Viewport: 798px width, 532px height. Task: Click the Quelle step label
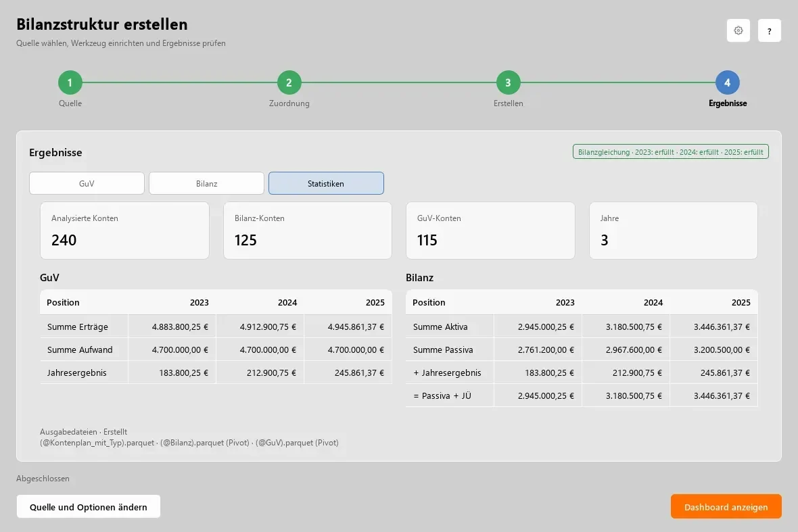pyautogui.click(x=70, y=103)
